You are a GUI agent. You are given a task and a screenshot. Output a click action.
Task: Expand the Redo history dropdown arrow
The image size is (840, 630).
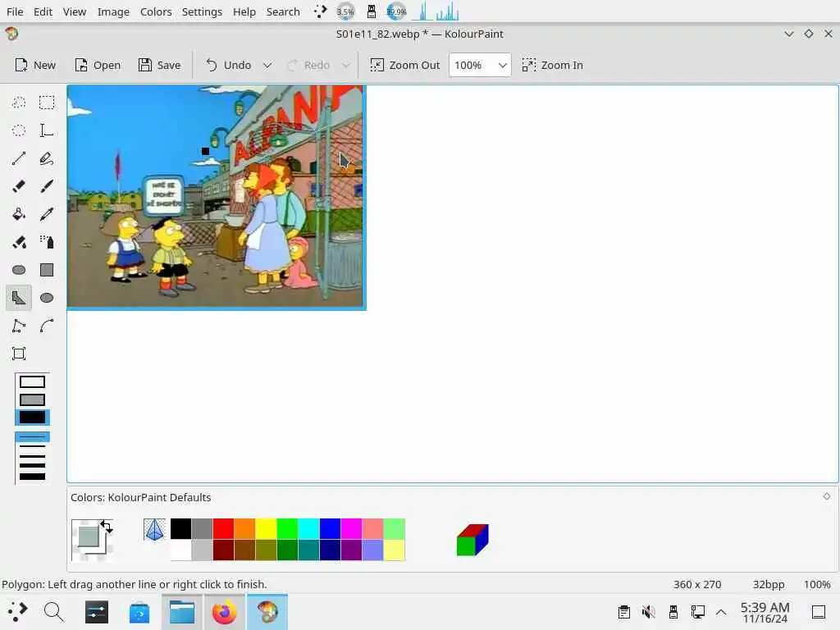point(346,66)
